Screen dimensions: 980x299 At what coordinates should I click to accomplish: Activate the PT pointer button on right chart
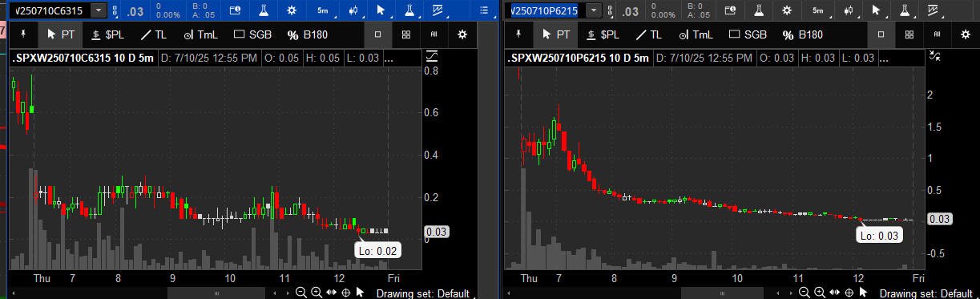coord(556,34)
